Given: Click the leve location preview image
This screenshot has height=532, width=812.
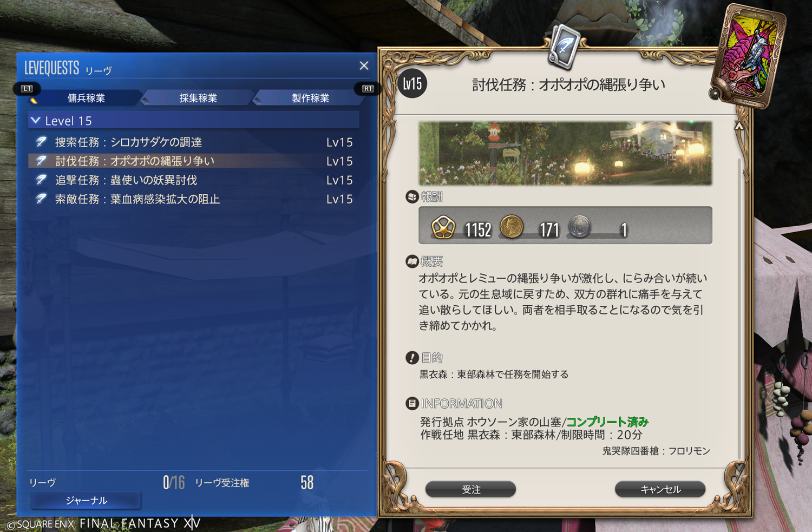Looking at the screenshot, I should pyautogui.click(x=565, y=153).
